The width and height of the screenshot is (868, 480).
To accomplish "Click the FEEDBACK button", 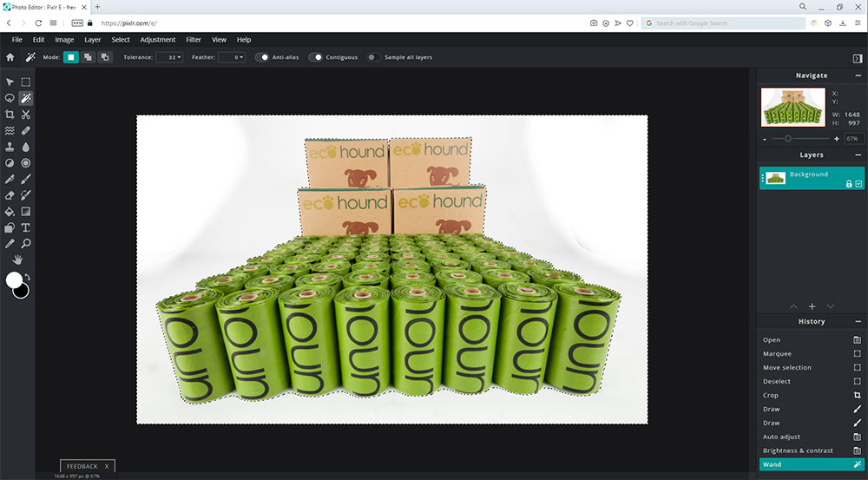I will [x=82, y=466].
